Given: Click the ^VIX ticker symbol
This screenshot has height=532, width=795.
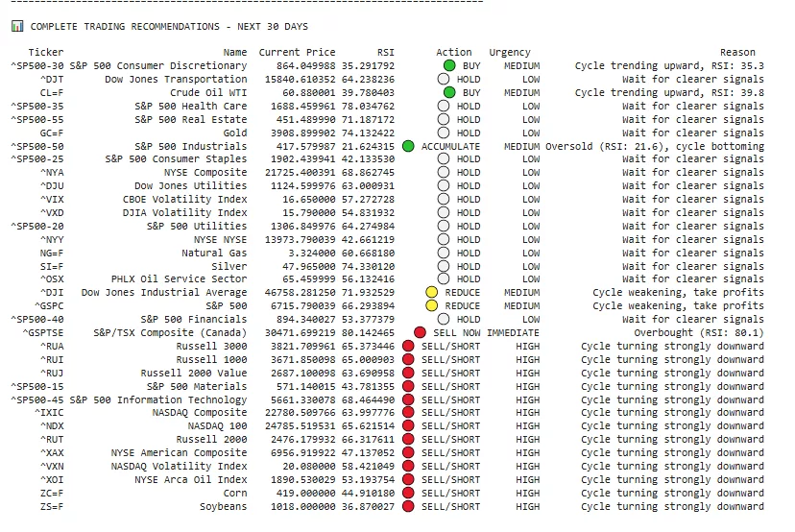Looking at the screenshot, I should pos(52,200).
